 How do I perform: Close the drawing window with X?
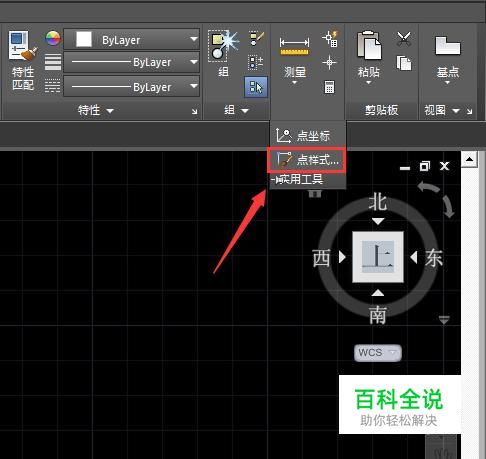[x=444, y=166]
